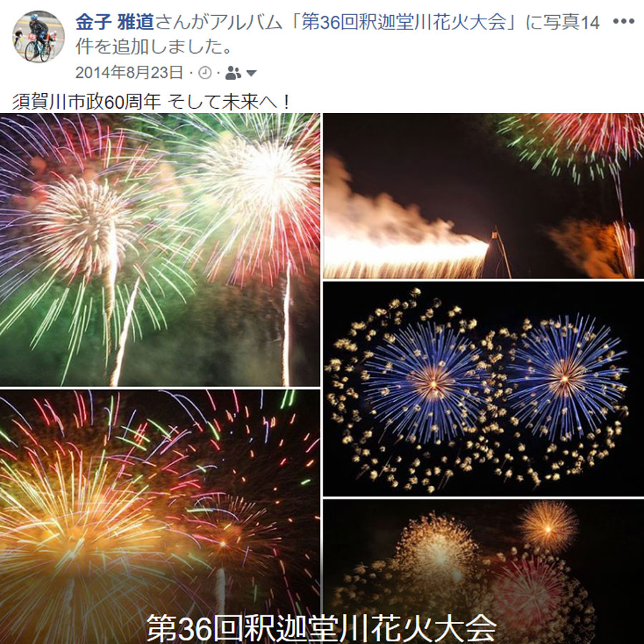The image size is (644, 644).
Task: Open the twin blue fireworks photo
Action: pyautogui.click(x=484, y=389)
